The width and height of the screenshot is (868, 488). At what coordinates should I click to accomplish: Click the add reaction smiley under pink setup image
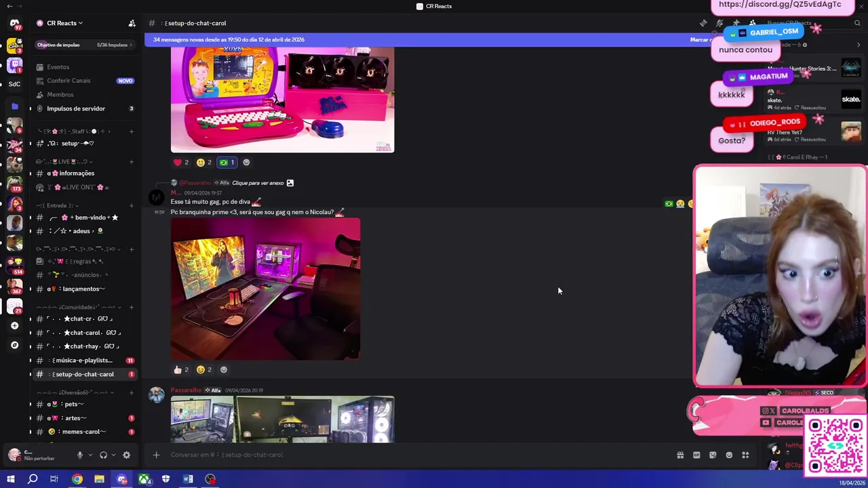click(224, 369)
